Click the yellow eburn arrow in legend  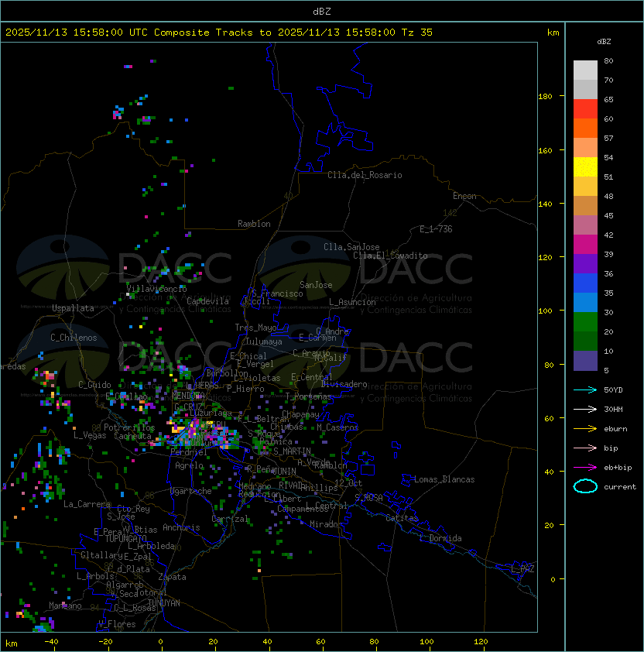pyautogui.click(x=585, y=429)
